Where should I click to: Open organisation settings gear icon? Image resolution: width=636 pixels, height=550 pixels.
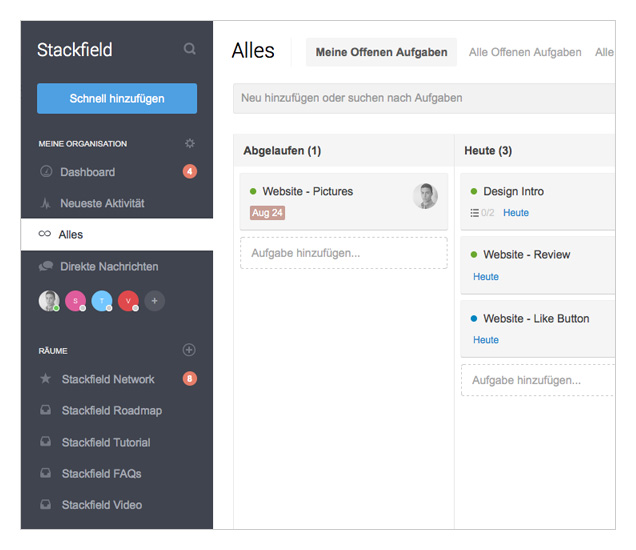pos(189,143)
